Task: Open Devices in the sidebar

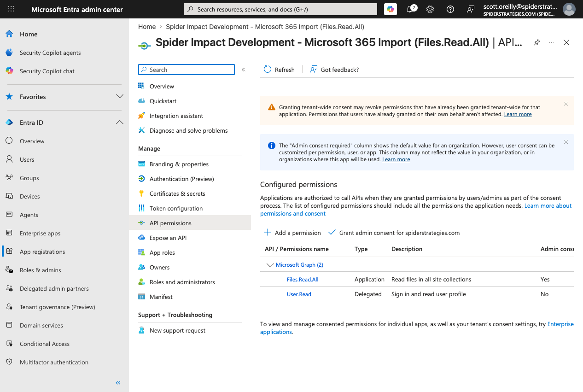Action: pyautogui.click(x=30, y=196)
